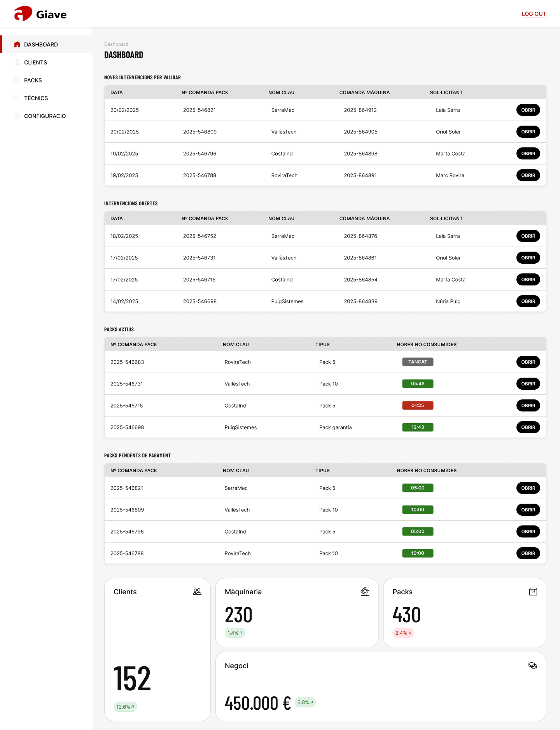560x730 pixels.
Task: Open active pack with 01:25 hours left
Action: click(x=528, y=406)
